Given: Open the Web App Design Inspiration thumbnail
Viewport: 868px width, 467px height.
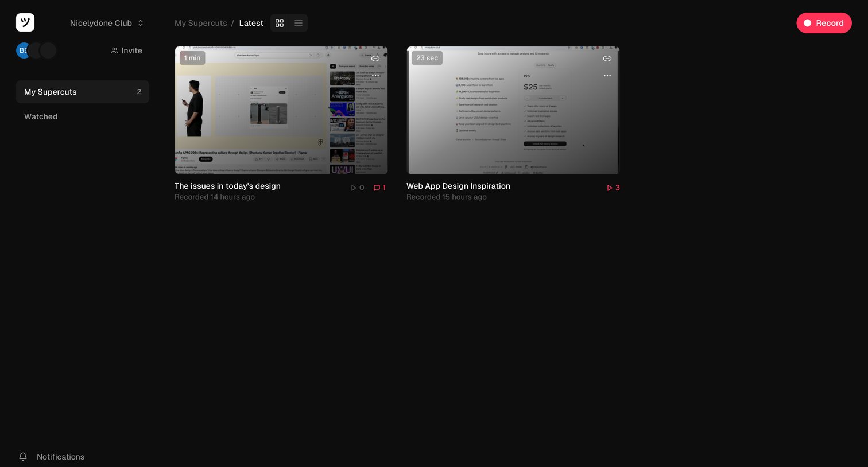Looking at the screenshot, I should [513, 110].
